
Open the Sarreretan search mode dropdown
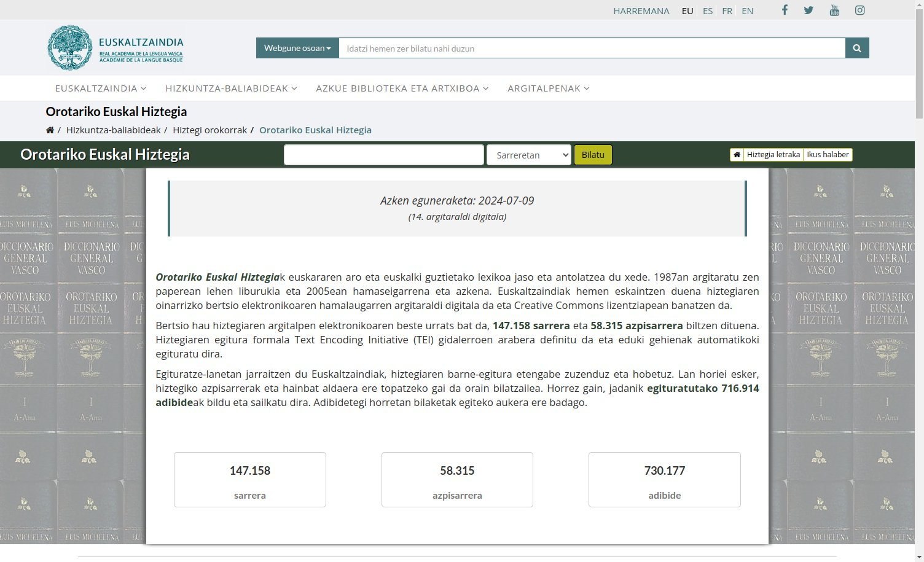click(529, 155)
